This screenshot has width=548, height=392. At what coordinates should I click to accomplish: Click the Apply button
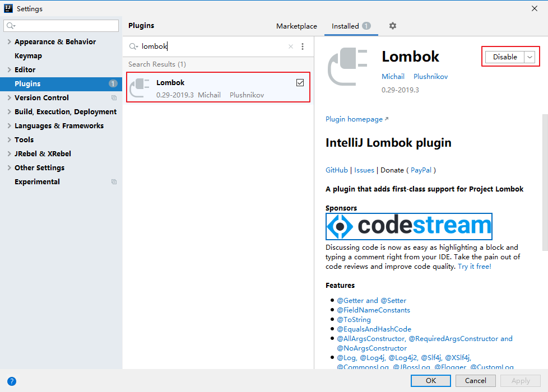pos(521,380)
